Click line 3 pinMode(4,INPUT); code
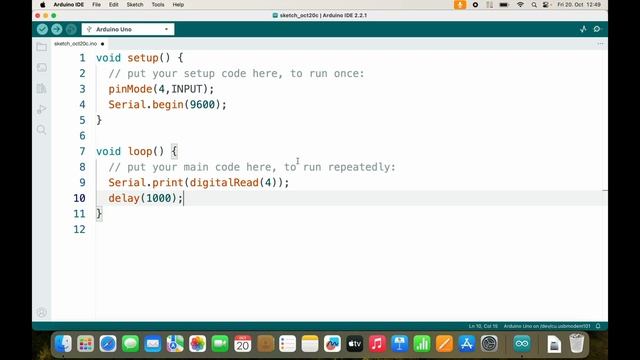 (161, 89)
